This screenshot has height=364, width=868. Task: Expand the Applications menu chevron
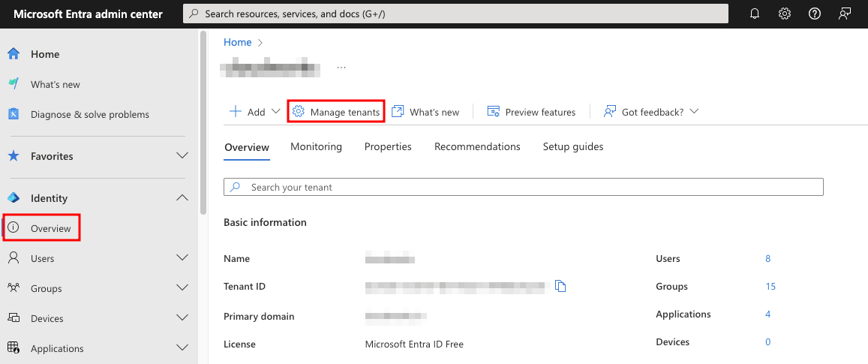182,347
